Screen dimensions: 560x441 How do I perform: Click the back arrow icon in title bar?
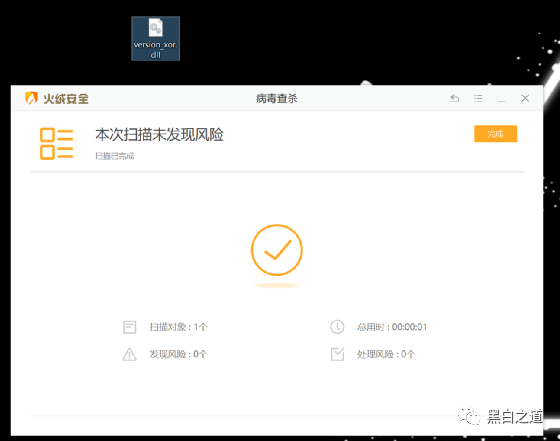[455, 98]
